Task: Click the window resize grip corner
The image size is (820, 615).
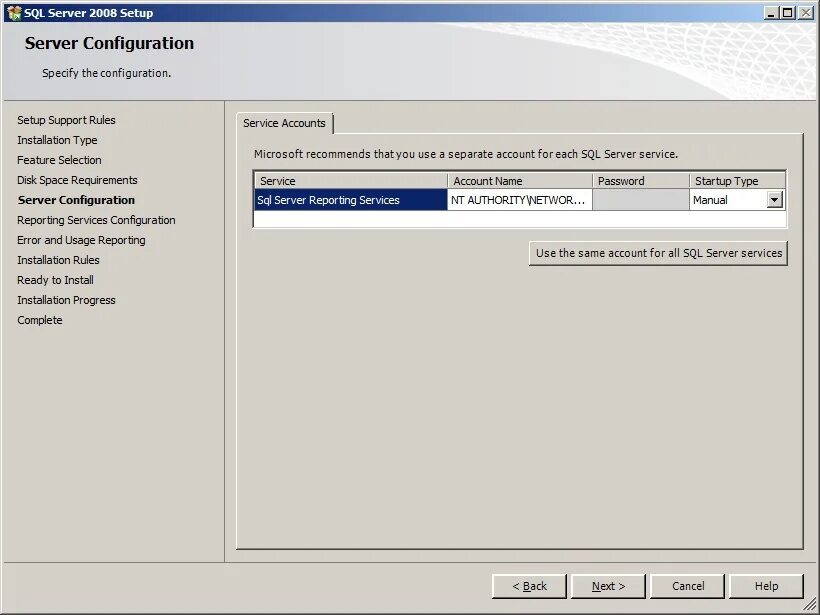Action: (x=808, y=604)
